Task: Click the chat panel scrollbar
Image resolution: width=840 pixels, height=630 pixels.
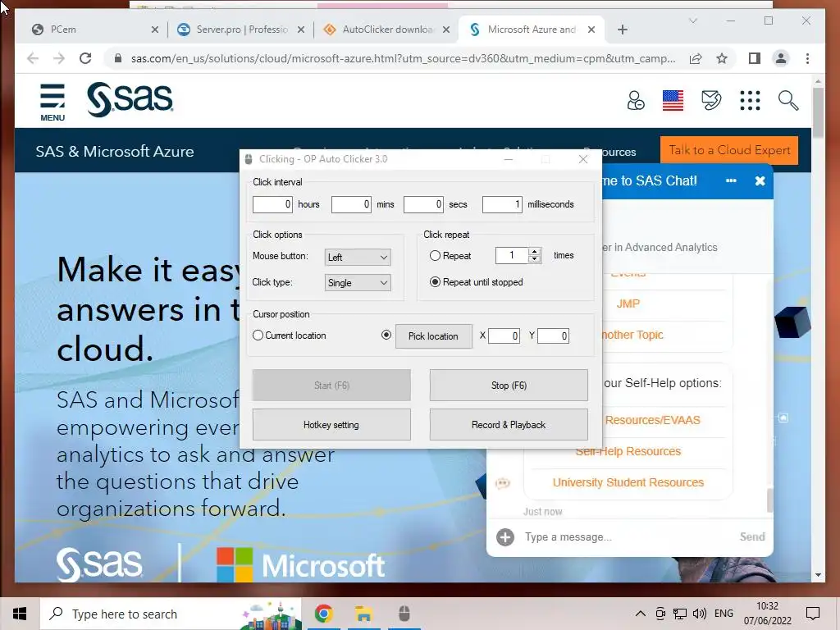Action: [769, 501]
